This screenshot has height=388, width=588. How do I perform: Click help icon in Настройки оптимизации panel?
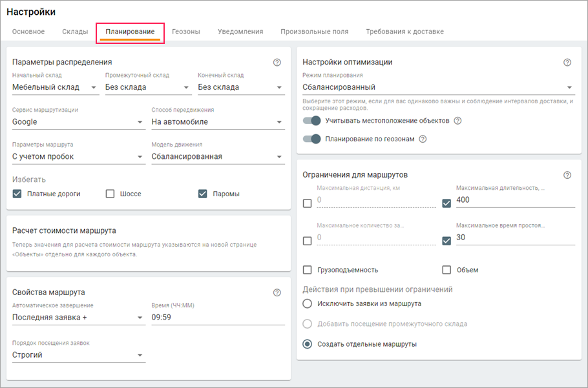tap(567, 63)
